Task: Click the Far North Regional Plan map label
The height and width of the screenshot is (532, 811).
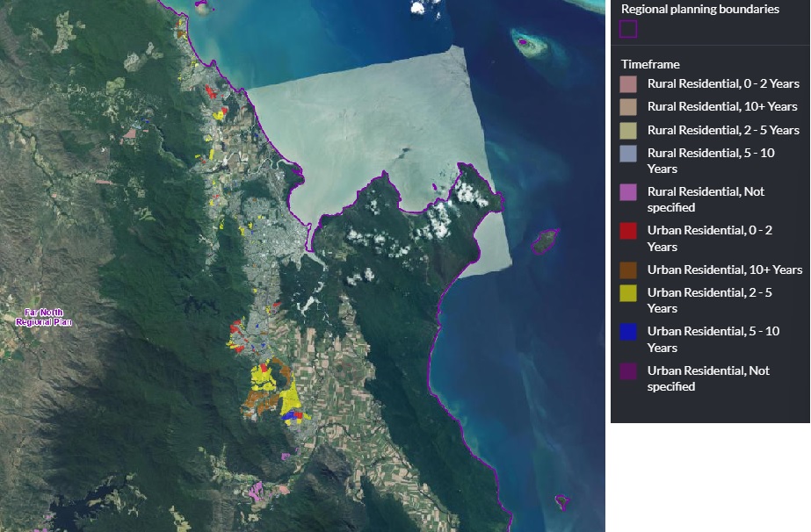Action: pyautogui.click(x=41, y=317)
